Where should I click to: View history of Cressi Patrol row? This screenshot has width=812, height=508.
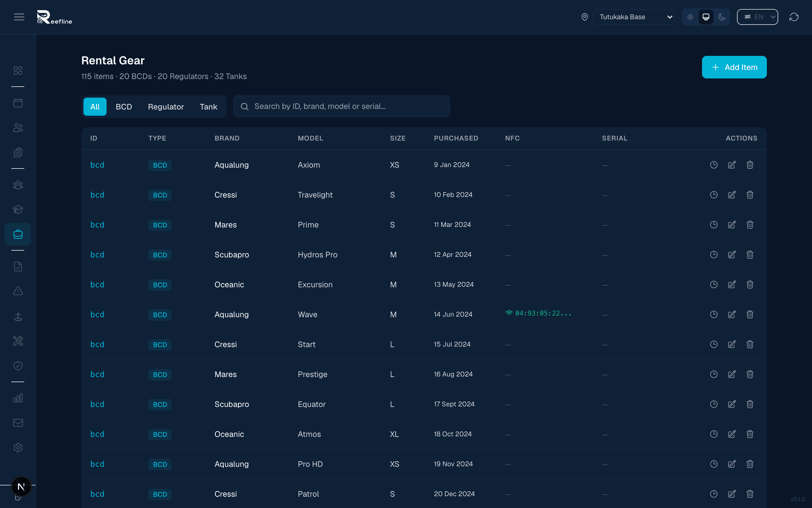tap(714, 494)
